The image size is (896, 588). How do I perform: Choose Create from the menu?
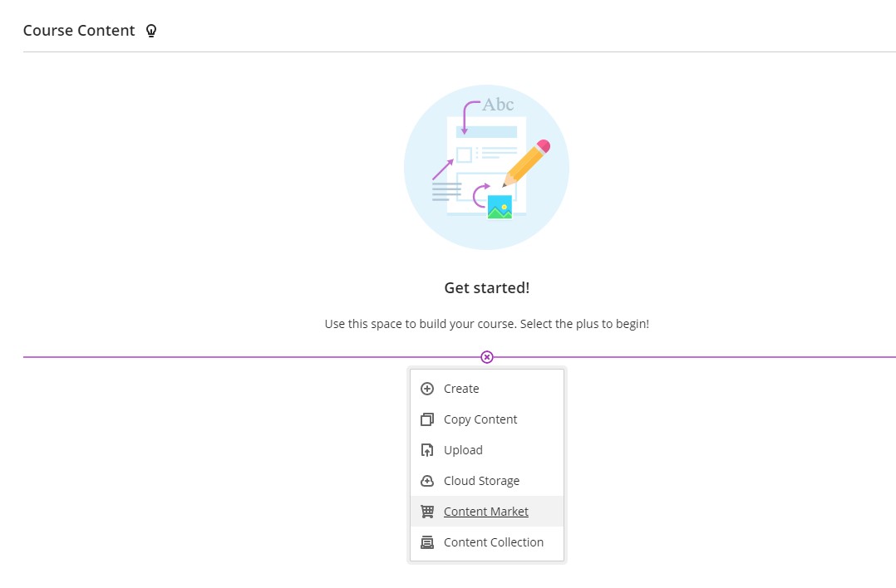tap(487, 389)
